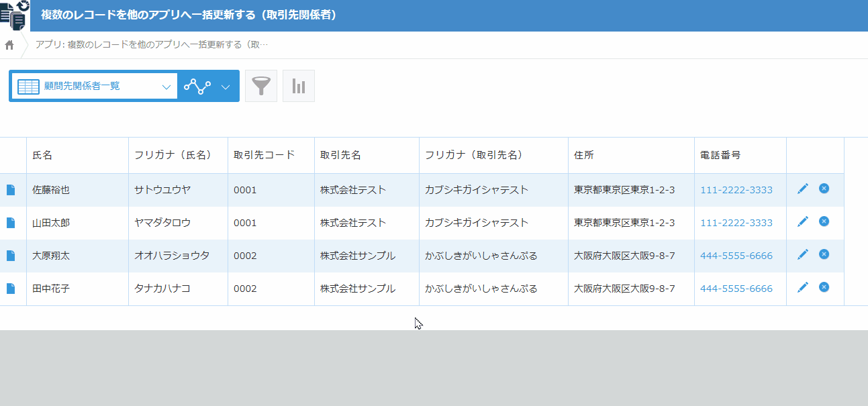
Task: Click phone number 111-2222-3333 for 佐藤裕也
Action: pyautogui.click(x=736, y=190)
